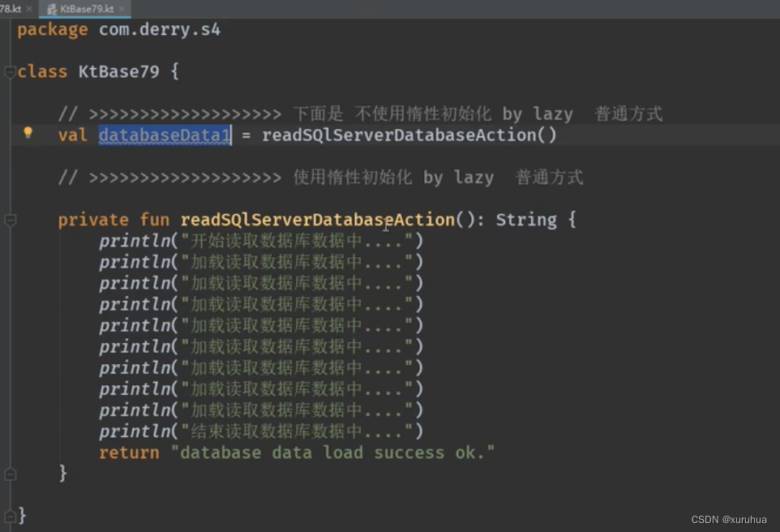The height and width of the screenshot is (532, 780).
Task: Click the package keyword
Action: (52, 29)
